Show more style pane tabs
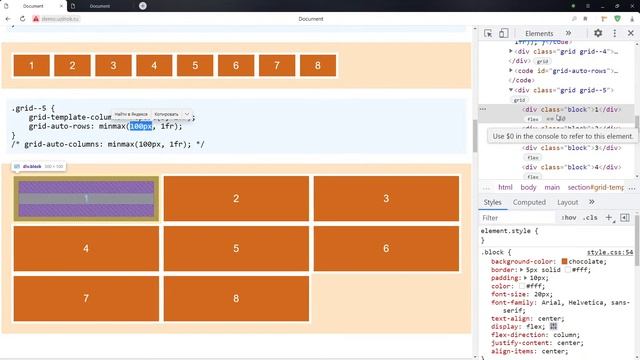The image size is (640, 360). click(591, 202)
